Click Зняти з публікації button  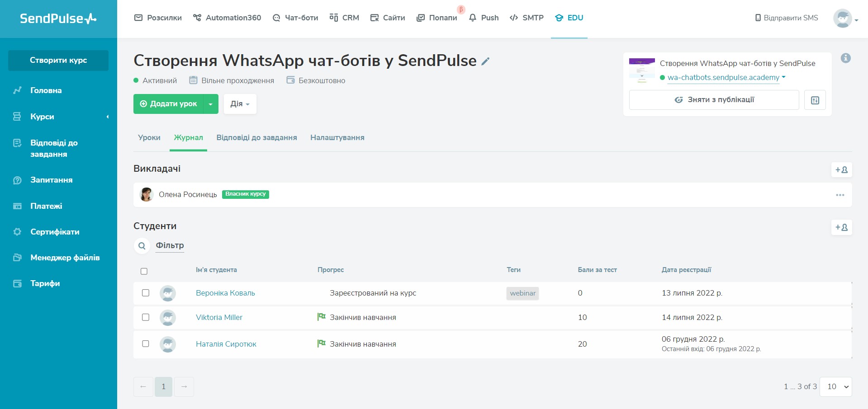(x=714, y=100)
